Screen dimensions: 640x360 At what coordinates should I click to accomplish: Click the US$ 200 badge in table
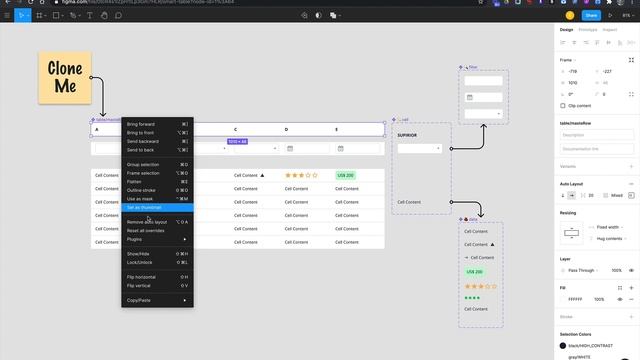point(346,175)
